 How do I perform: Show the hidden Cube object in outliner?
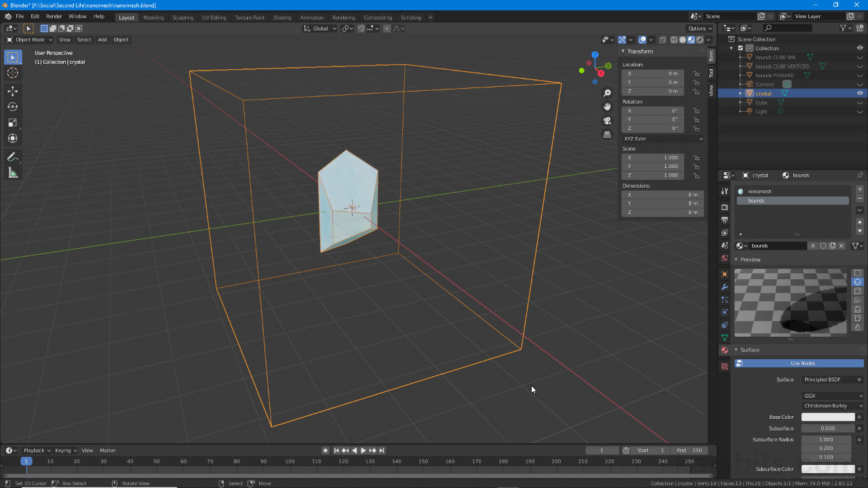coord(860,102)
